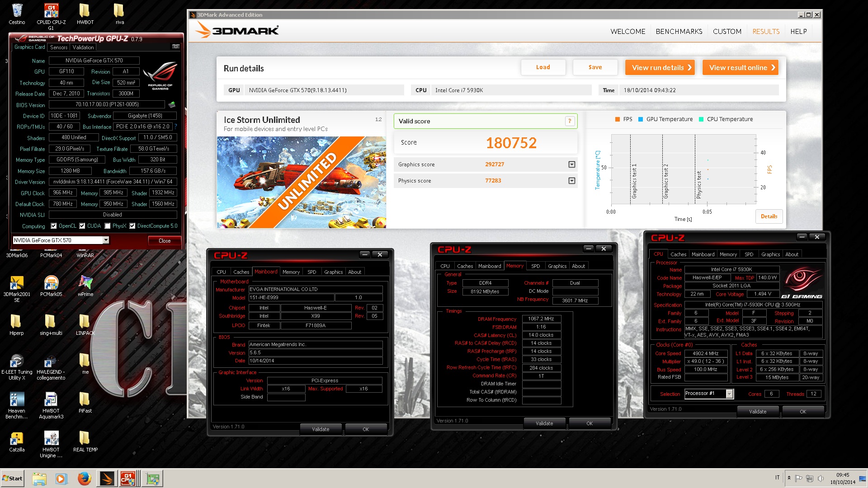Click View run details button
The width and height of the screenshot is (868, 488).
[660, 67]
